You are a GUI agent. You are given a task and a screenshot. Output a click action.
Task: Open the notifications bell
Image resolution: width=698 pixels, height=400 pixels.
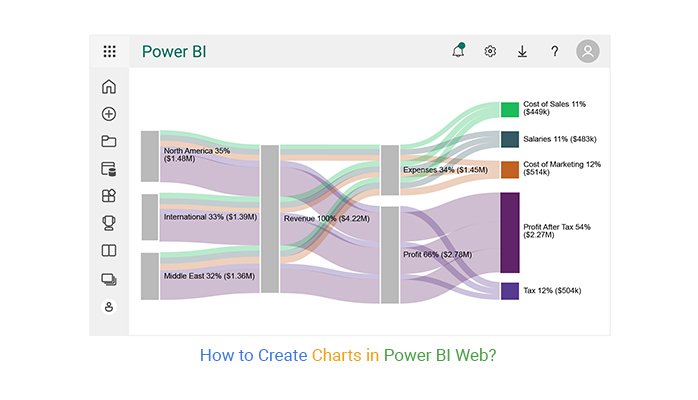pos(458,51)
